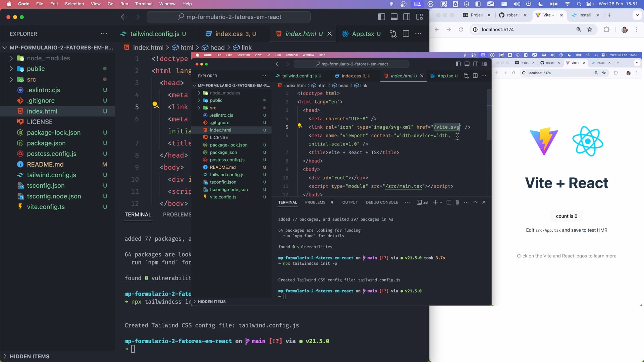Toggle the secondary sidebar layout icon
644x362 pixels.
407,17
